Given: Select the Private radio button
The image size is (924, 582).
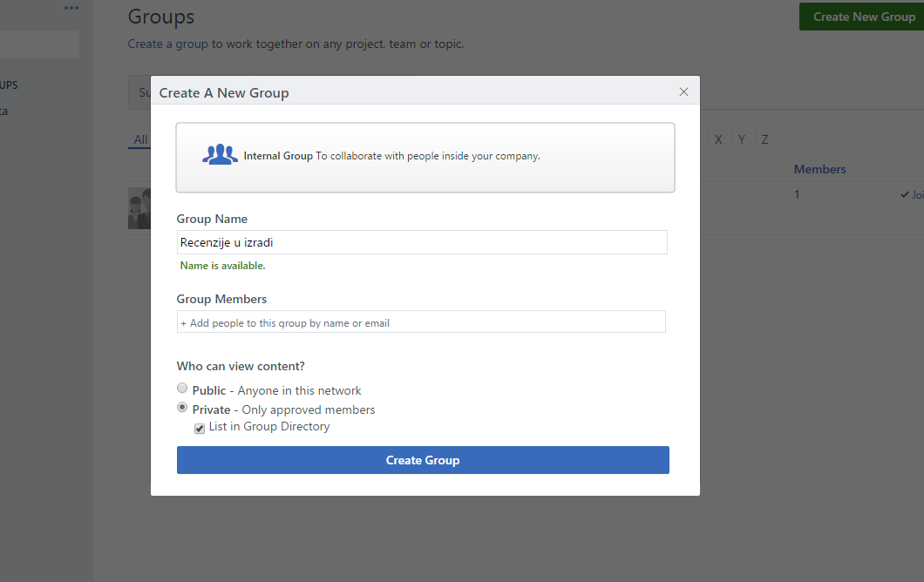Looking at the screenshot, I should (182, 408).
